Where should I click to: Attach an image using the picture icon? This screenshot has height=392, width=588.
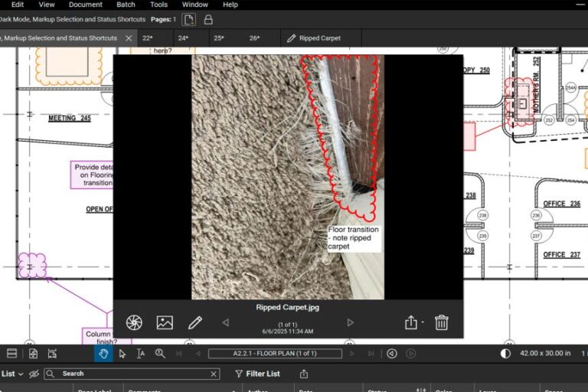(x=165, y=322)
